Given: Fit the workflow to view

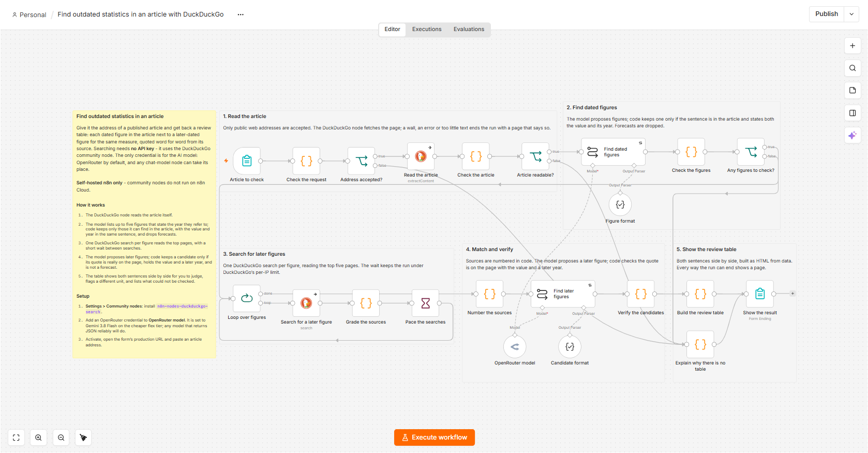Looking at the screenshot, I should (16, 437).
